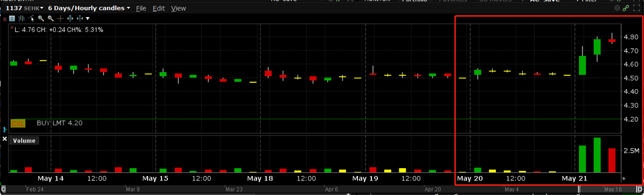Click the May 18 handle on timeline navigator
This screenshot has height=195, width=644.
click(613, 189)
